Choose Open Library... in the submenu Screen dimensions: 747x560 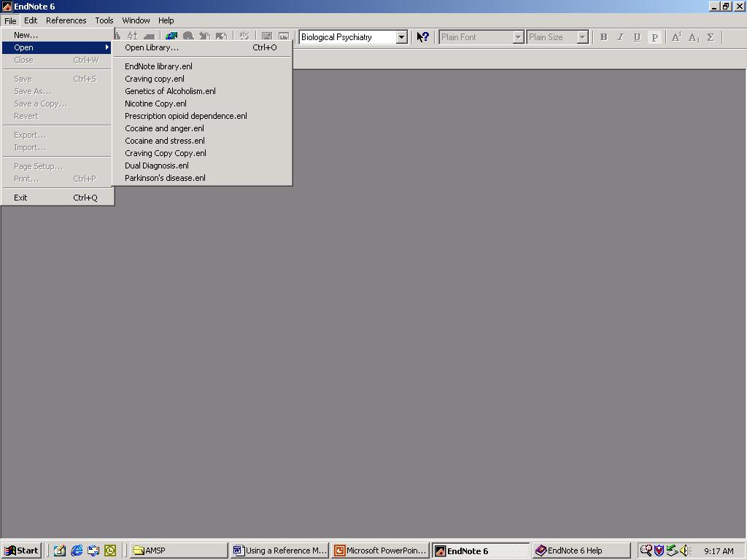tap(202, 47)
